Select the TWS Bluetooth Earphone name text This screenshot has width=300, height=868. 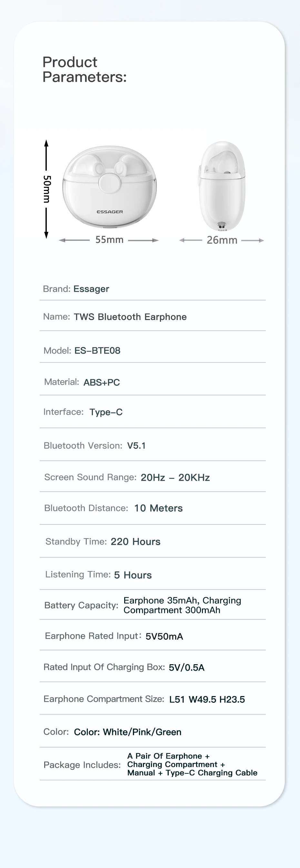[x=130, y=317]
